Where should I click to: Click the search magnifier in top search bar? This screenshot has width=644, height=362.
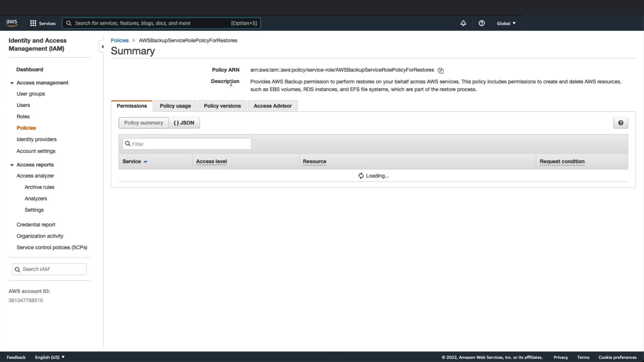pyautogui.click(x=69, y=23)
